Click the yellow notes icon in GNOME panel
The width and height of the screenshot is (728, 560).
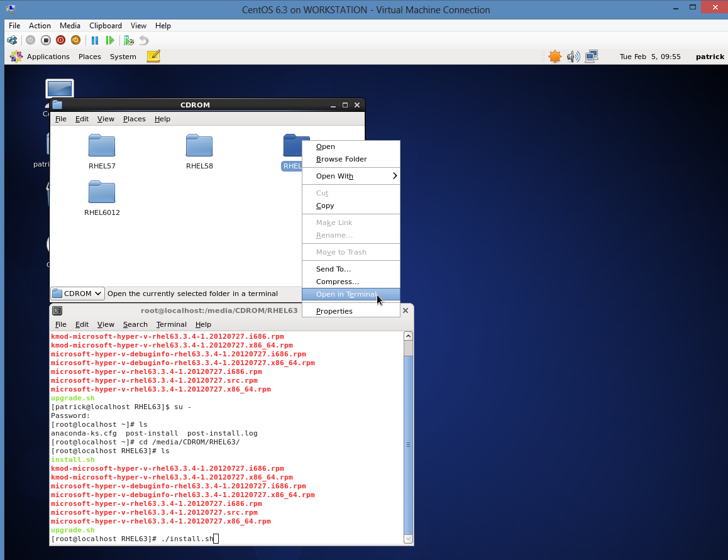[153, 57]
